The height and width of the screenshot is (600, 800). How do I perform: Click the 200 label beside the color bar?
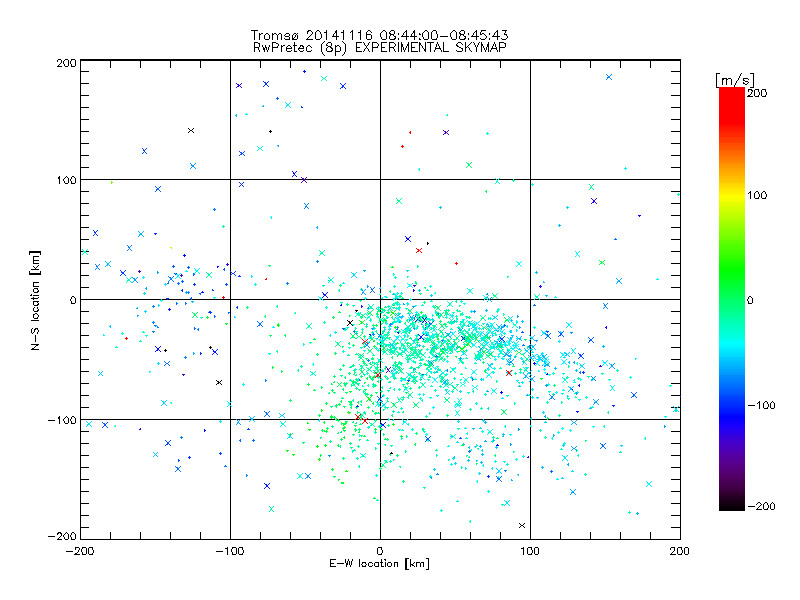(x=757, y=93)
